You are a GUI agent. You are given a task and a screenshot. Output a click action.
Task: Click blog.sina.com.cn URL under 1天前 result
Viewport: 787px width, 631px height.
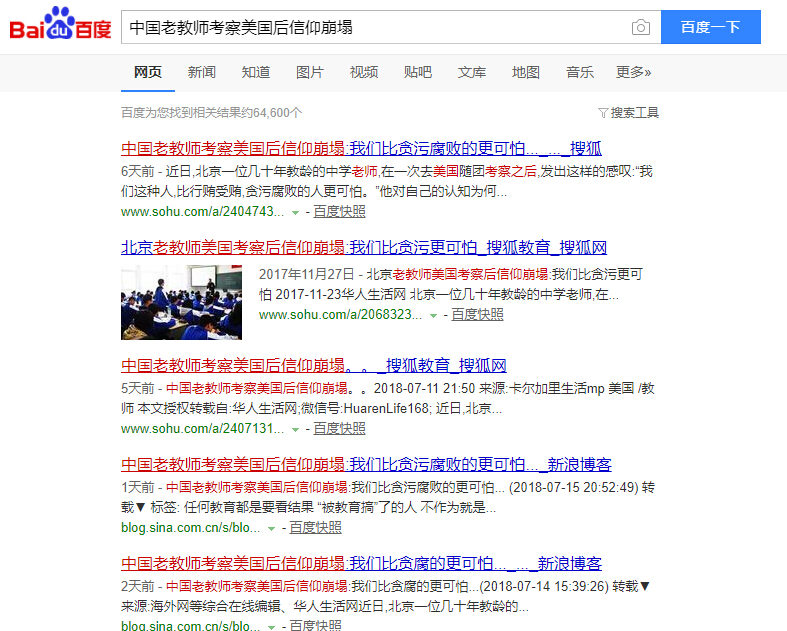click(x=190, y=528)
